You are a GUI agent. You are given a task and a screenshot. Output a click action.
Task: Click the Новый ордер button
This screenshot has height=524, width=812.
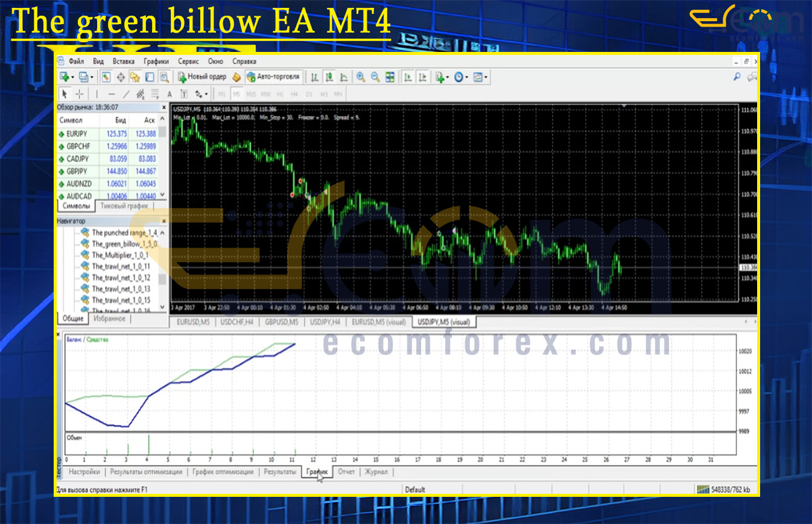point(202,77)
